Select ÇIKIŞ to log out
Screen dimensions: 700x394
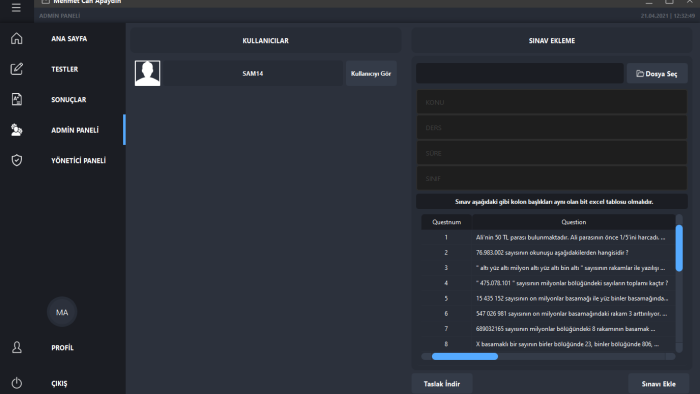[x=59, y=383]
